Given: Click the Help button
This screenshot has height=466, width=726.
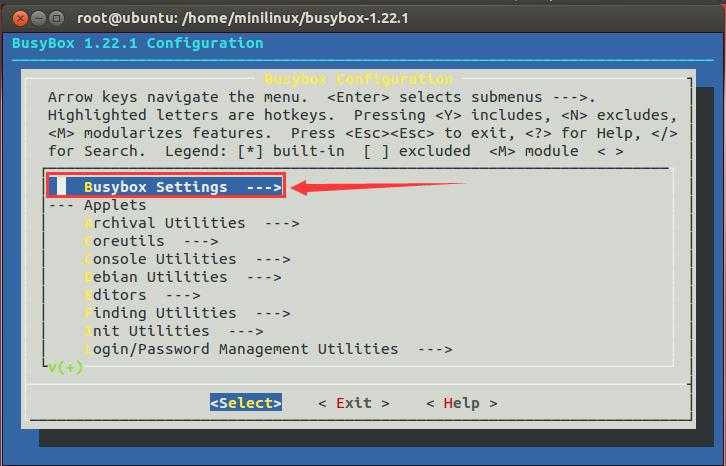Looking at the screenshot, I should tap(462, 403).
